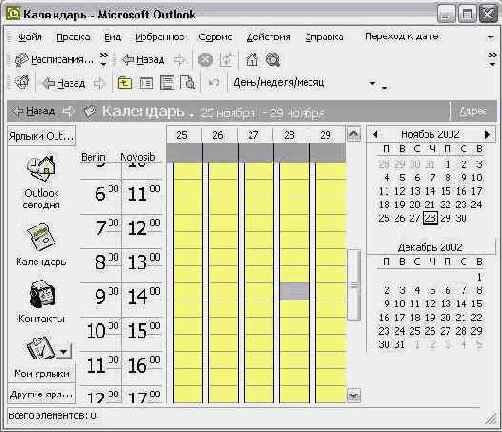Viewport: 502px width, 432px height.
Task: Open the Print Preview icon
Action: coord(187,82)
